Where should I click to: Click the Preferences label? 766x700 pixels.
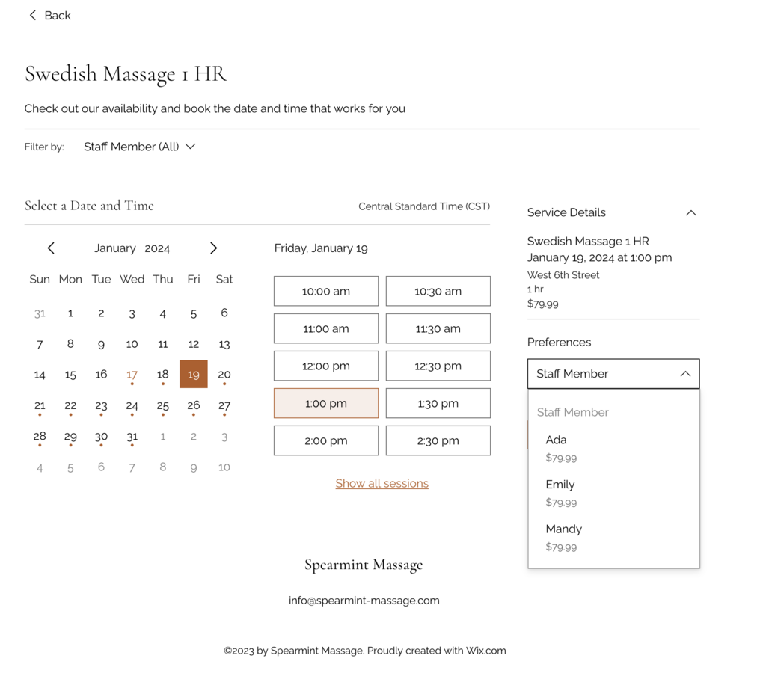point(559,342)
